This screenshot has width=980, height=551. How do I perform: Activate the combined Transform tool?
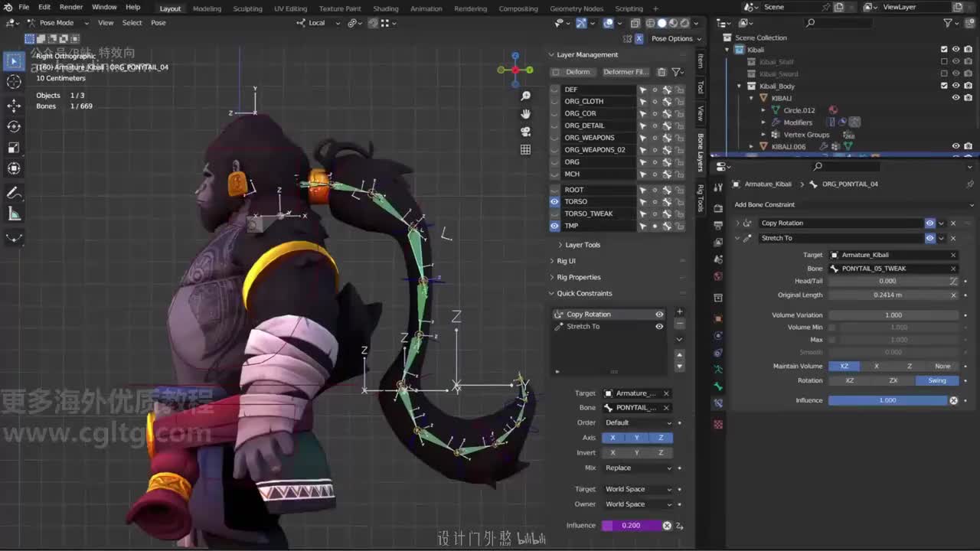[14, 168]
